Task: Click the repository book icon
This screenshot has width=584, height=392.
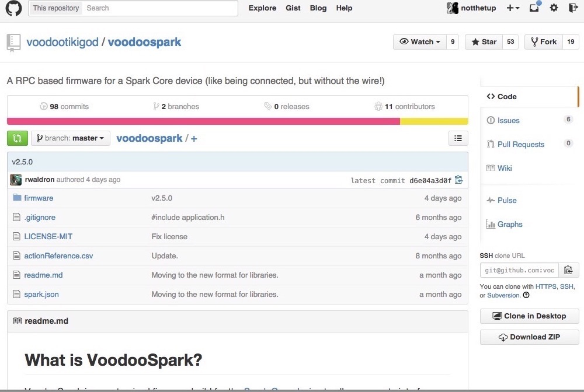Action: 14,43
